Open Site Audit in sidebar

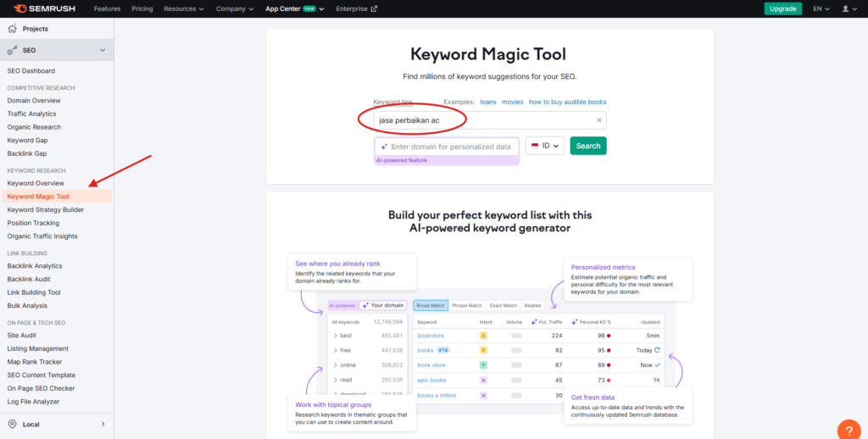click(x=21, y=336)
